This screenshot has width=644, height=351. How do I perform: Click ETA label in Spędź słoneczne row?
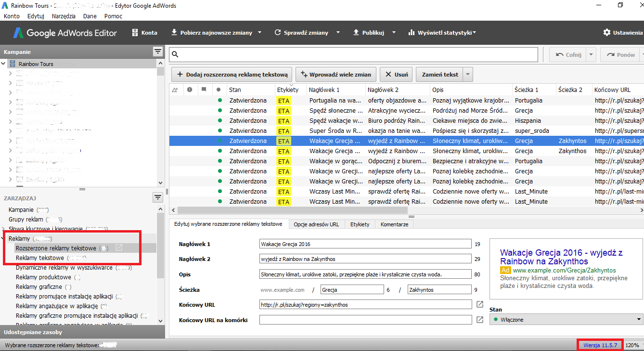pos(284,111)
